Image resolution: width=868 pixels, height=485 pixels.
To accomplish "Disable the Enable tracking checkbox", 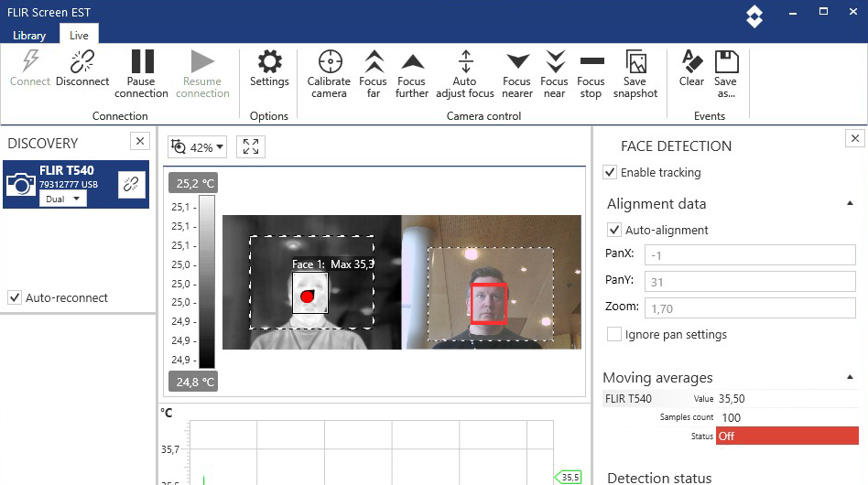I will point(611,172).
